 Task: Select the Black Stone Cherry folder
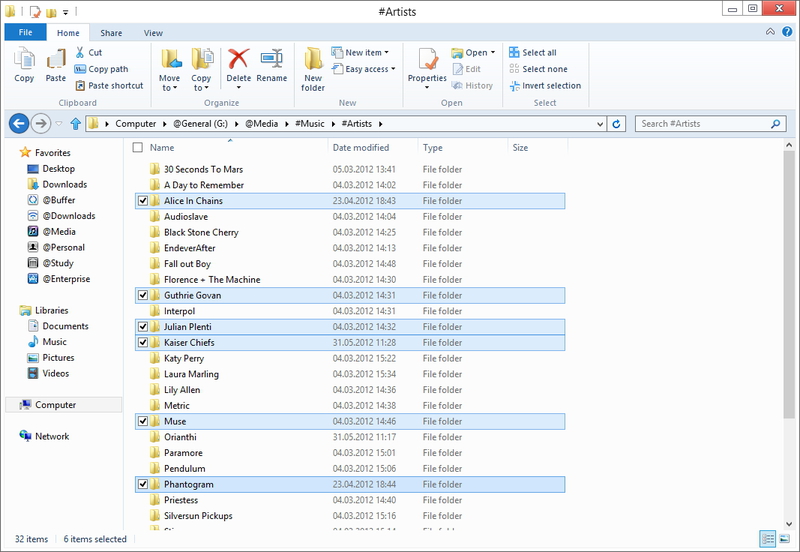click(350, 233)
